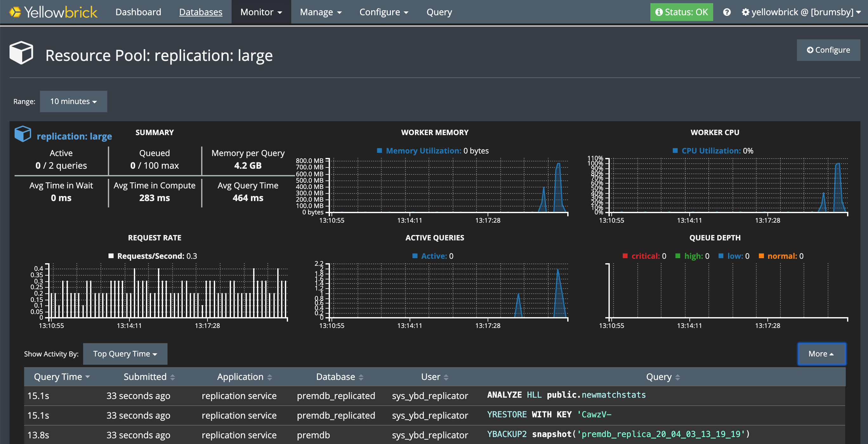
Task: Expand the Top Query Time dropdown
Action: 125,354
